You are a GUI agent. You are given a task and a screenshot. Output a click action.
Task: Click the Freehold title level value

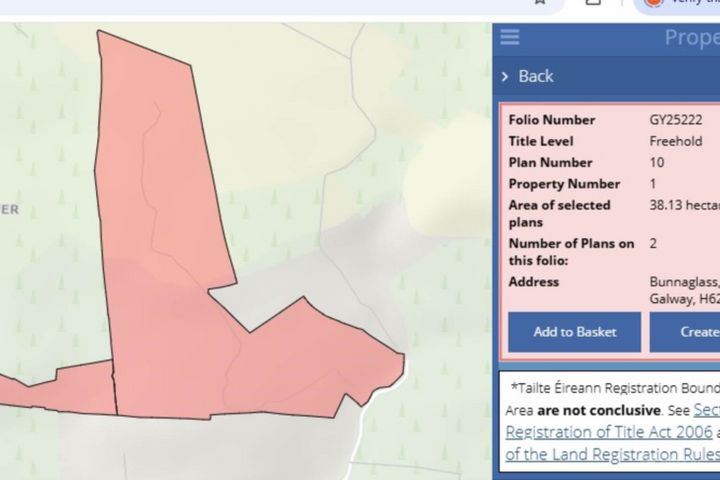[x=675, y=141]
